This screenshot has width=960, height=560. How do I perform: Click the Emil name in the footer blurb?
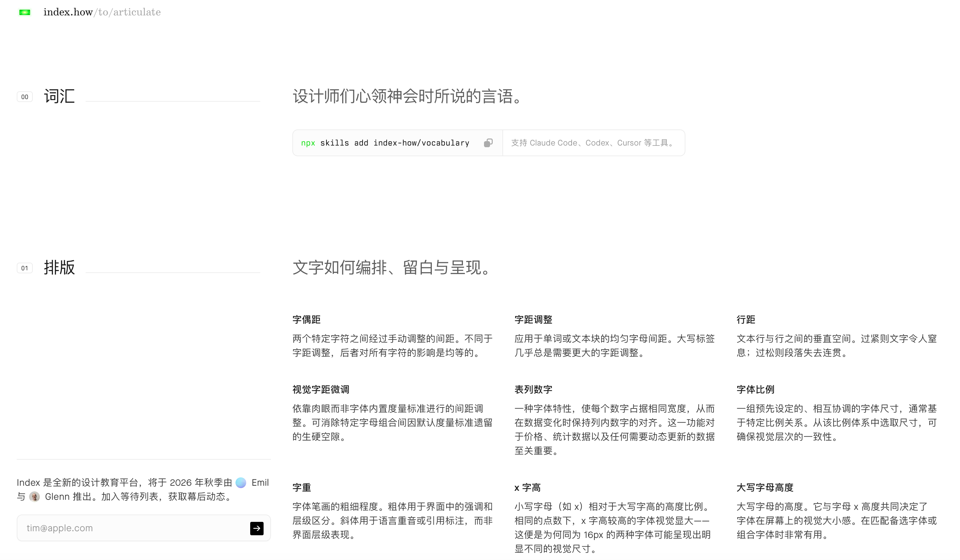point(260,483)
